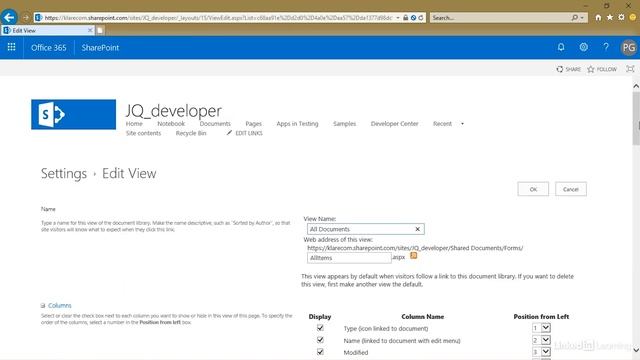640x360 pixels.
Task: Click the Office 365 link
Action: point(49,47)
